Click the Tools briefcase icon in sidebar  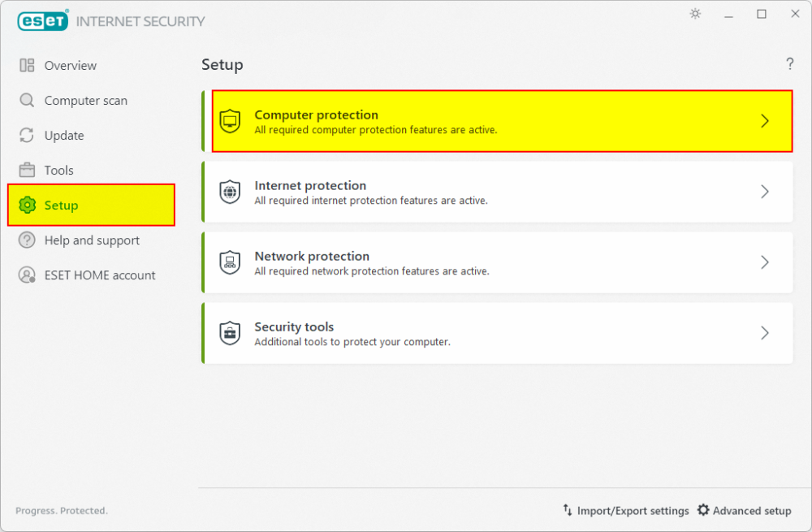pyautogui.click(x=28, y=171)
